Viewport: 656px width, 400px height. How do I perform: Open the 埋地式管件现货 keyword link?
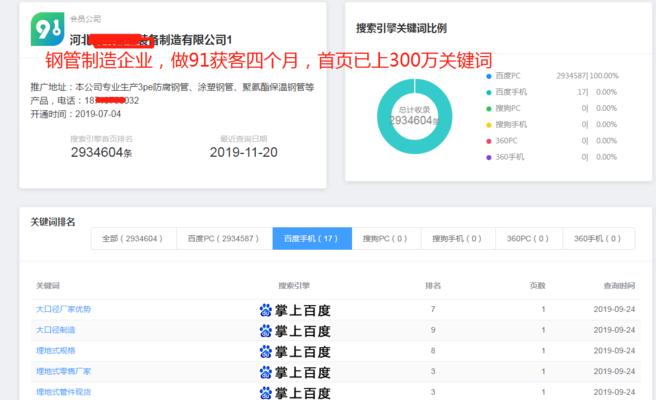[x=64, y=392]
